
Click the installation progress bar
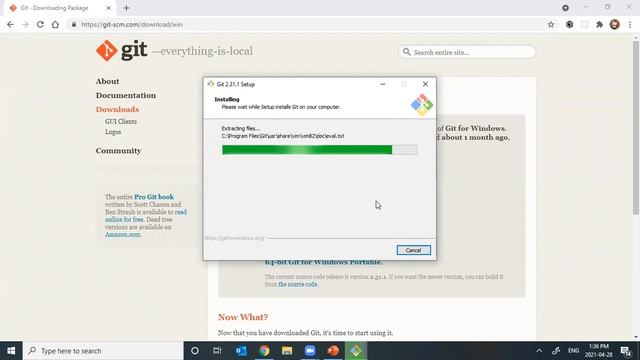(x=320, y=150)
